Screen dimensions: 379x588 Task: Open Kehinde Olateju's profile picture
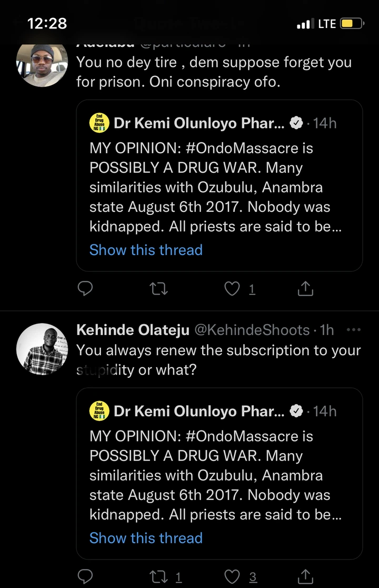tap(43, 349)
